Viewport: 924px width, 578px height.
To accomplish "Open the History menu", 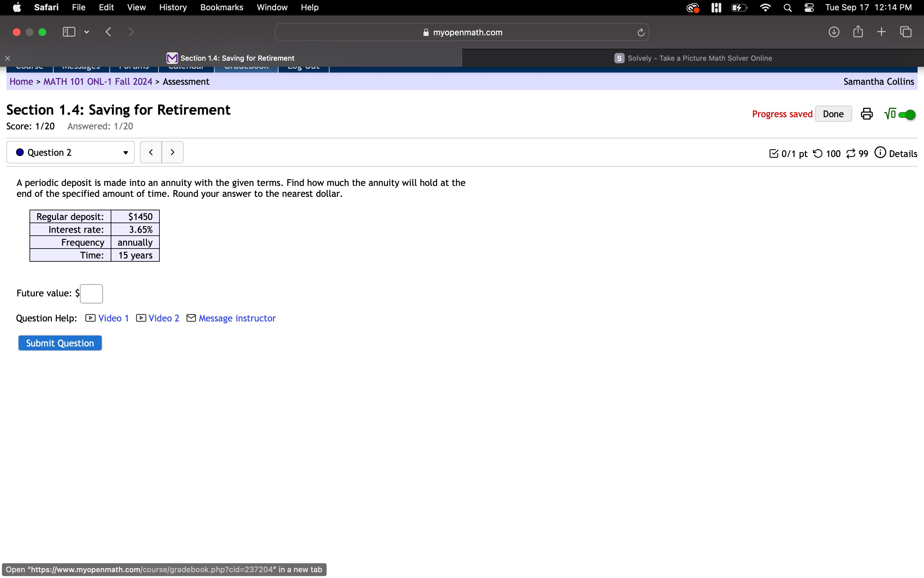I will [x=173, y=7].
